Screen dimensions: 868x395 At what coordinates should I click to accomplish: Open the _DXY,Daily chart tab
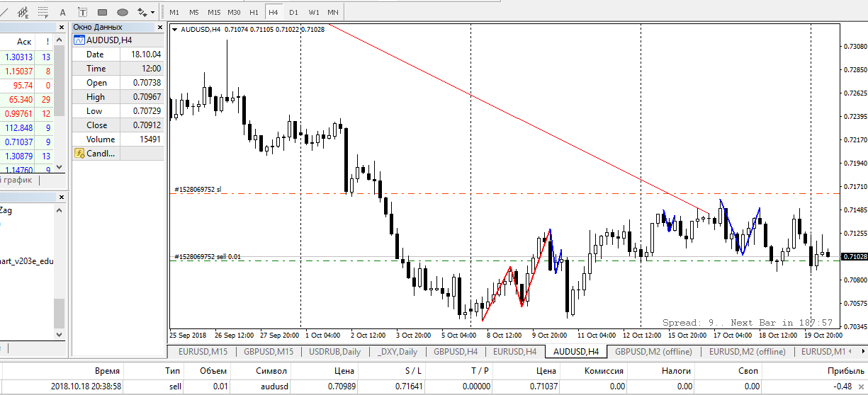pyautogui.click(x=398, y=351)
